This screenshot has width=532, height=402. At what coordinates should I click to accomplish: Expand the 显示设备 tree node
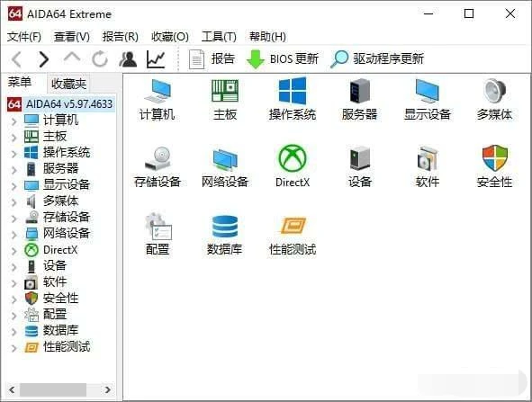(x=14, y=186)
